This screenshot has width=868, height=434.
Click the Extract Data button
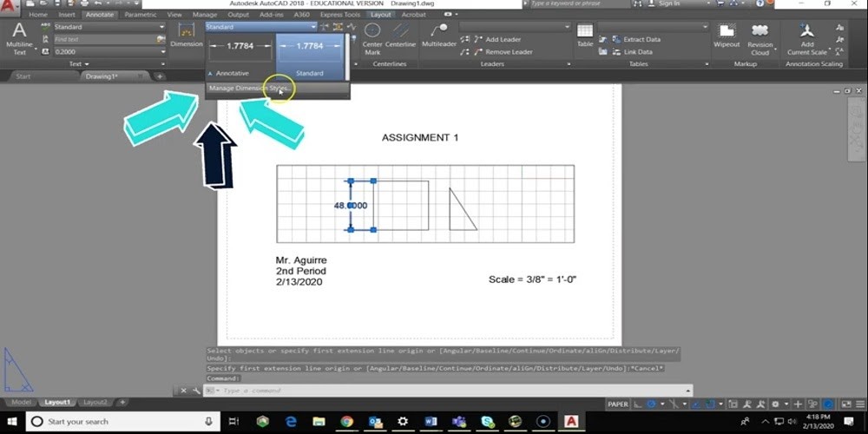(641, 39)
